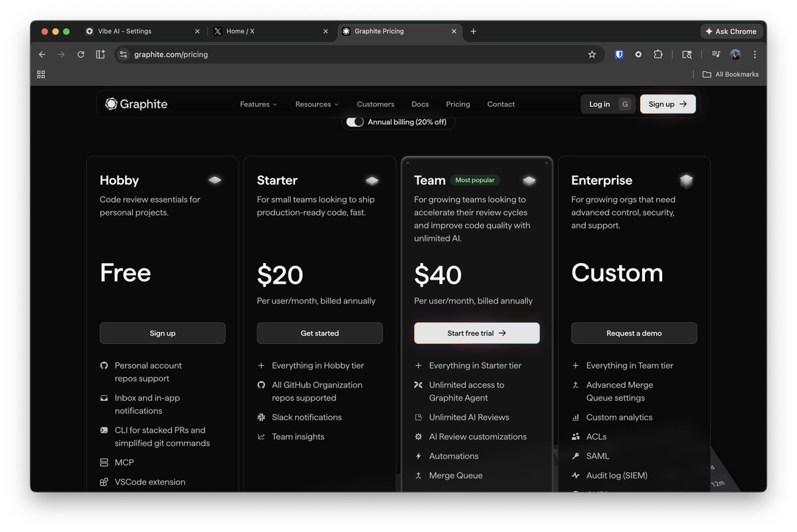
Task: Expand the Resources dropdown menu
Action: [x=317, y=104]
